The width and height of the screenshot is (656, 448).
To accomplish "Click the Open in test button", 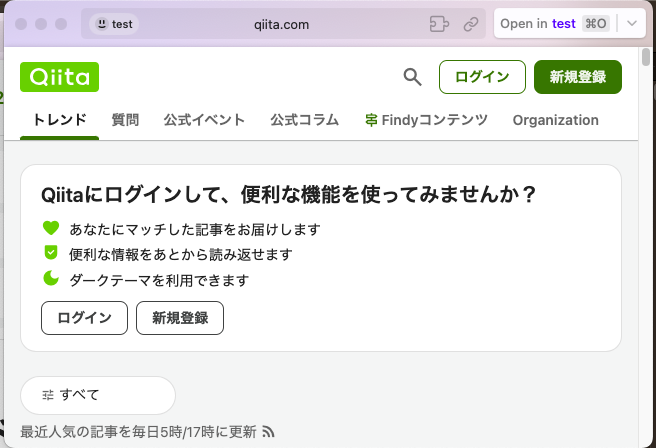I will 553,24.
